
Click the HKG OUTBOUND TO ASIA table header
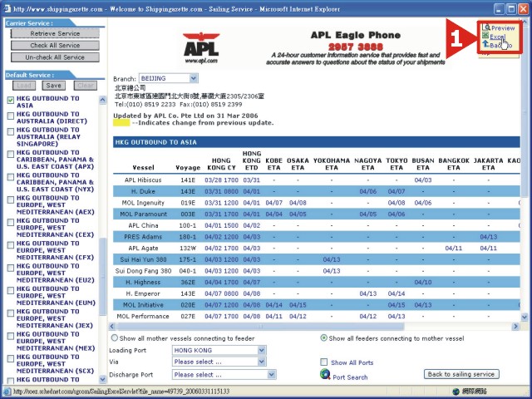pyautogui.click(x=316, y=142)
